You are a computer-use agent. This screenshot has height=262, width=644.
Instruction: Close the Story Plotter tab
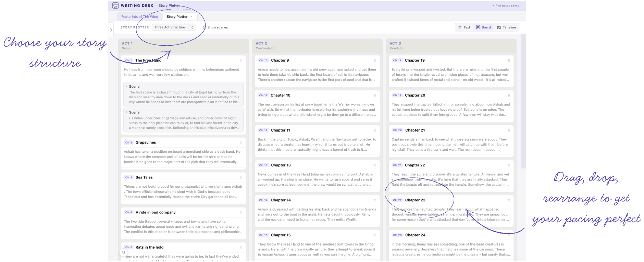(x=192, y=17)
